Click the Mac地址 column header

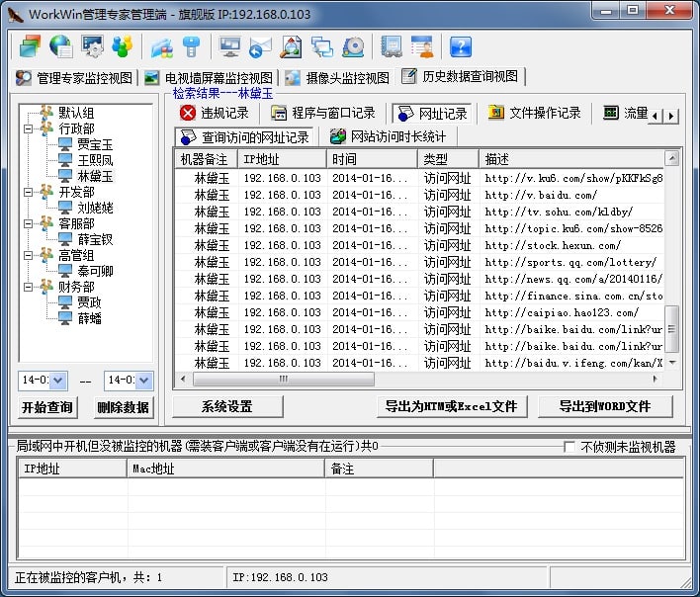point(225,469)
